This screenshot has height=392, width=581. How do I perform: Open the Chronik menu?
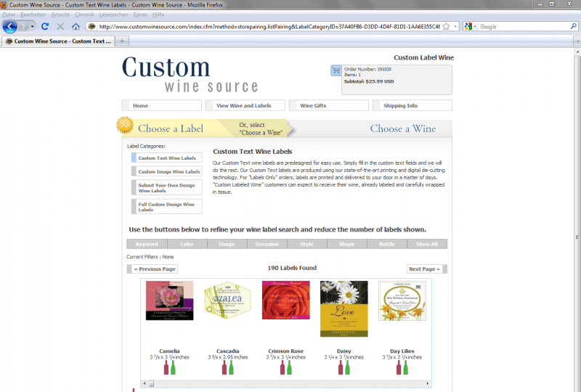point(84,15)
